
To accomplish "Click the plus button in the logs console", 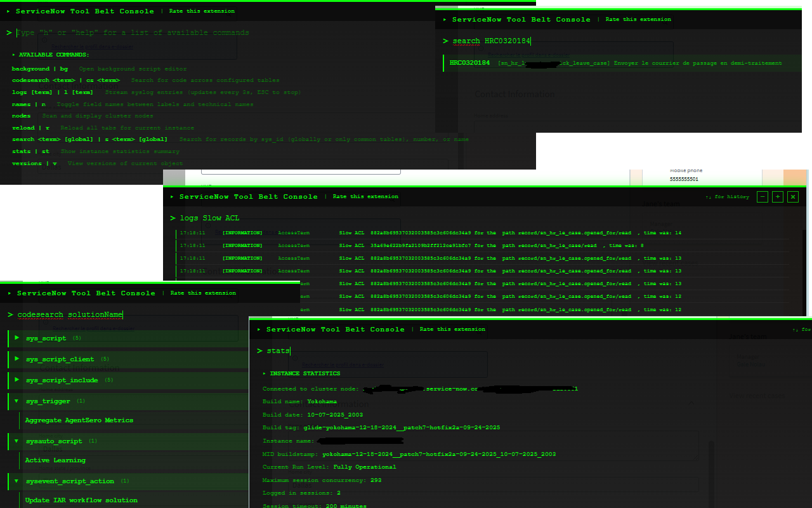I will point(778,197).
